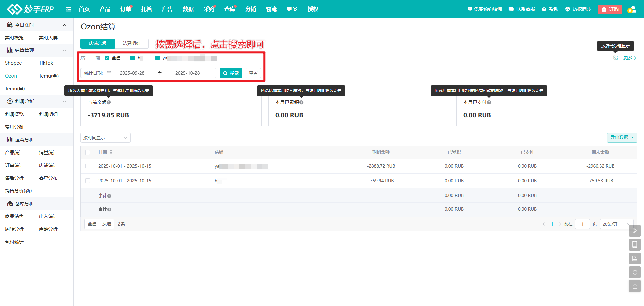Toggle the 'h' store checkbox

pyautogui.click(x=133, y=58)
